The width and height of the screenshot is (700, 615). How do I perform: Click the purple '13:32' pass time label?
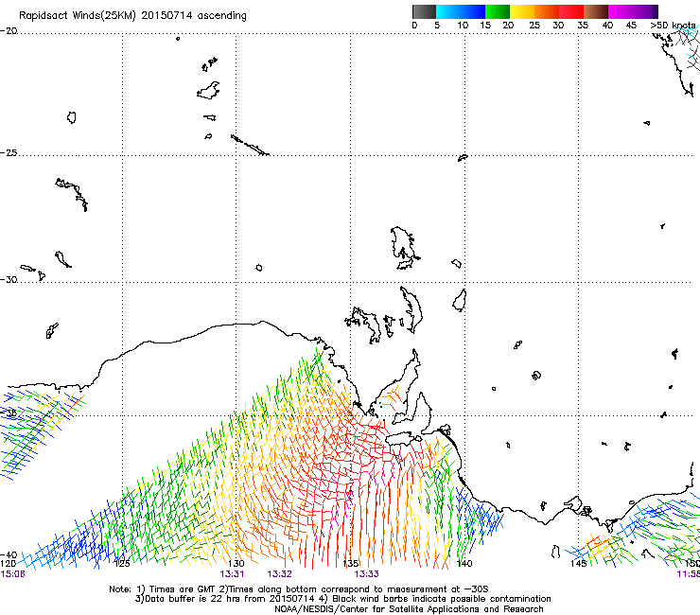[279, 574]
